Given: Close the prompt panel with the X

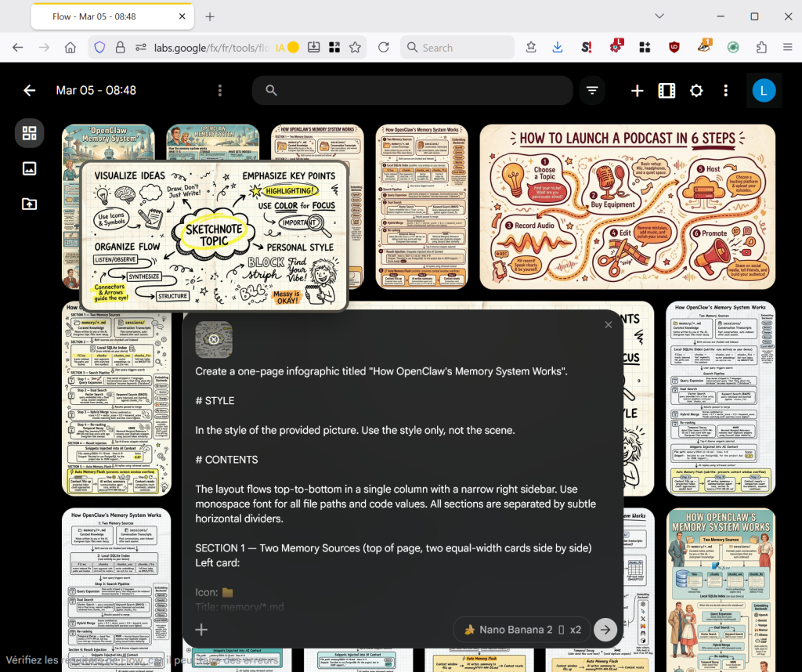Looking at the screenshot, I should click(609, 324).
